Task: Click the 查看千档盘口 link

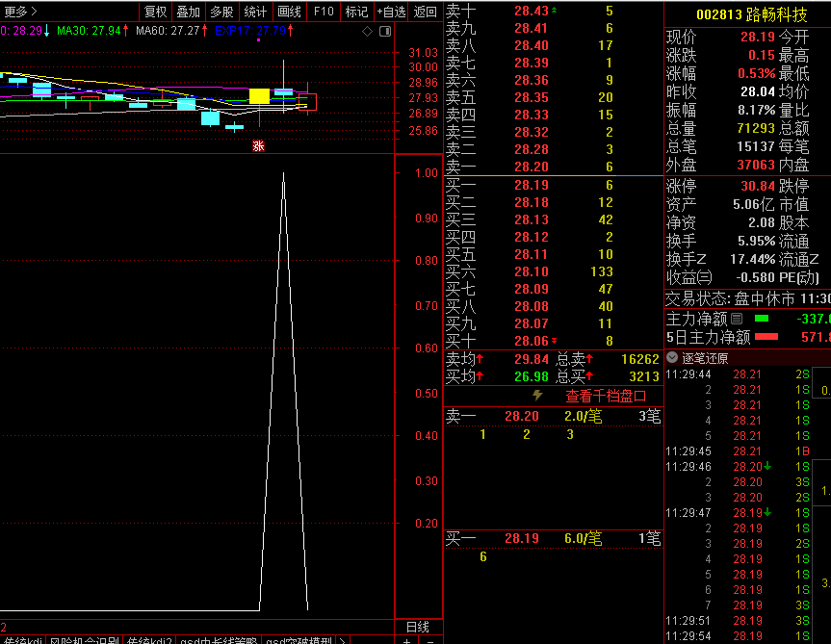Action: click(605, 395)
